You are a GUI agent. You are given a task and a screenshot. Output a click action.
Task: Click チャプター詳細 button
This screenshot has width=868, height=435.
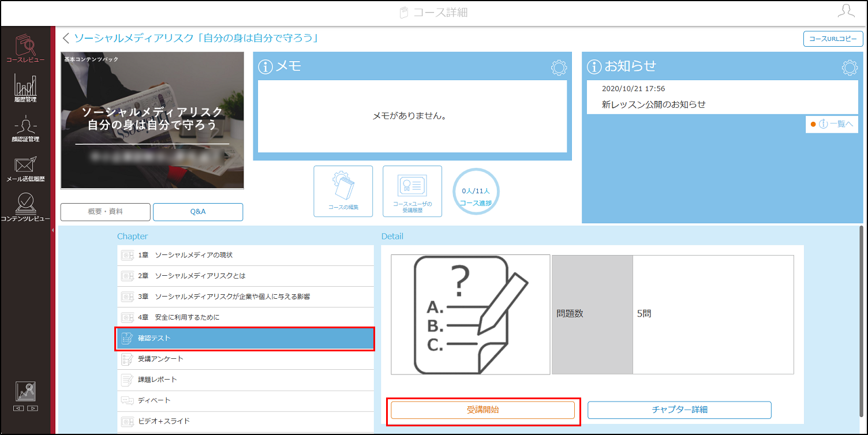[x=679, y=410]
